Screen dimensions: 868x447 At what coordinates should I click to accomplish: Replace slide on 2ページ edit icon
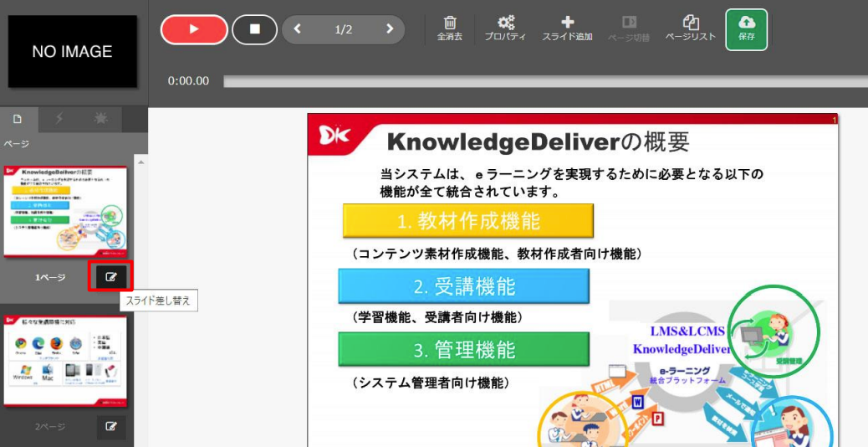[111, 427]
